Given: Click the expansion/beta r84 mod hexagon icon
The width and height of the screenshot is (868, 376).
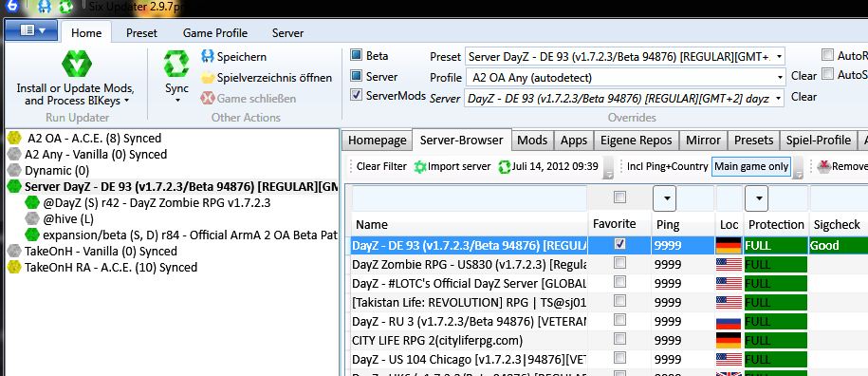Looking at the screenshot, I should (x=32, y=235).
